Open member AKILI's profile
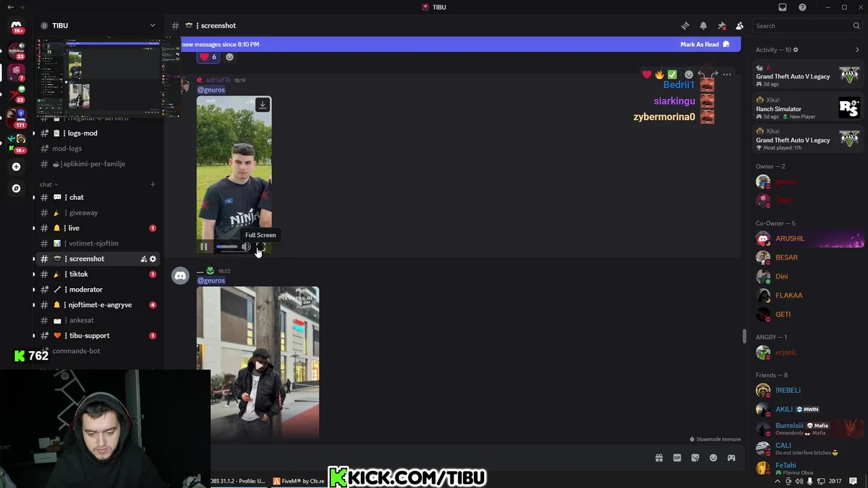 point(808,409)
